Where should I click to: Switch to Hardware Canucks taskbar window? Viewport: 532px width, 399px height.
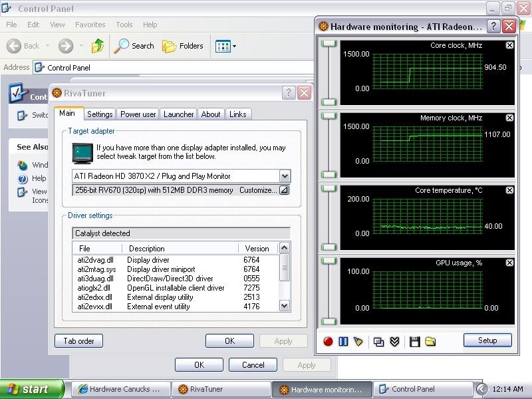120,389
